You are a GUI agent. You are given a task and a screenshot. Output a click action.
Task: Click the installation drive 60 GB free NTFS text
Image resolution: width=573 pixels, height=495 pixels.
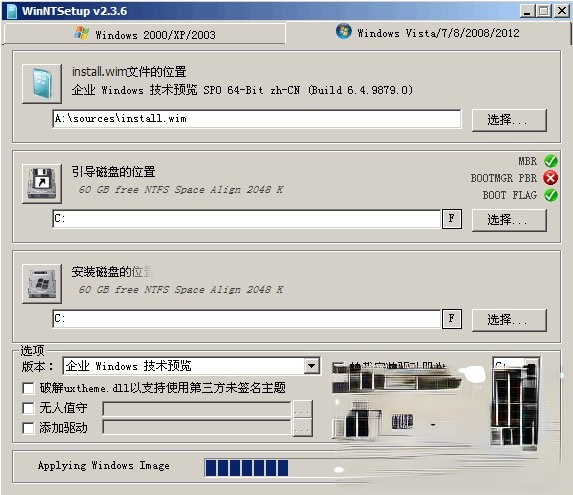tap(181, 290)
